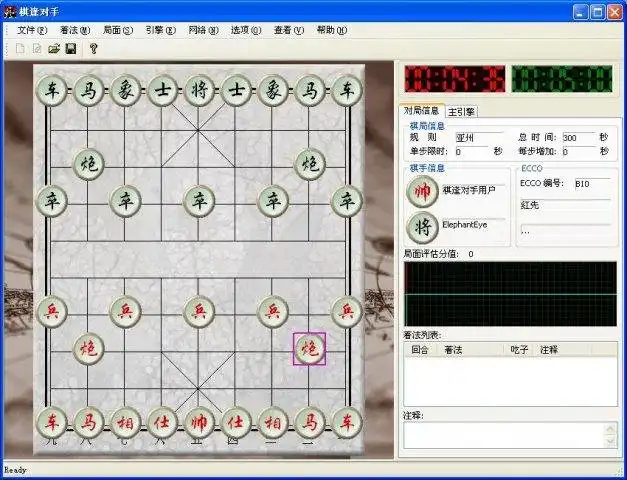This screenshot has width=627, height=480.
Task: Select the red elephant 相 left of the general
Action: (125, 422)
